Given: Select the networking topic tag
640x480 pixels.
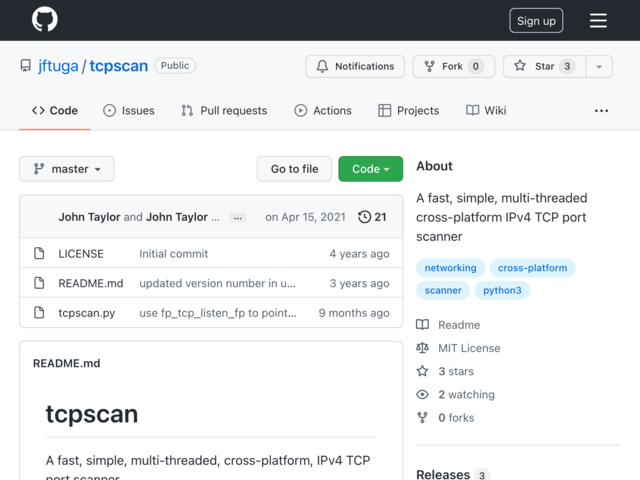Looking at the screenshot, I should (450, 268).
